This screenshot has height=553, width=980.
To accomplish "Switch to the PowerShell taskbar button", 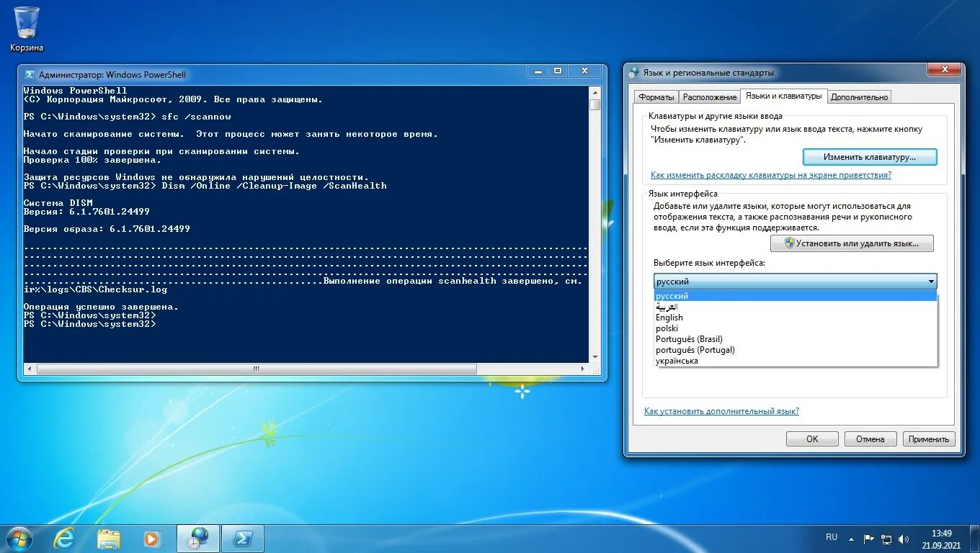I will tap(242, 539).
